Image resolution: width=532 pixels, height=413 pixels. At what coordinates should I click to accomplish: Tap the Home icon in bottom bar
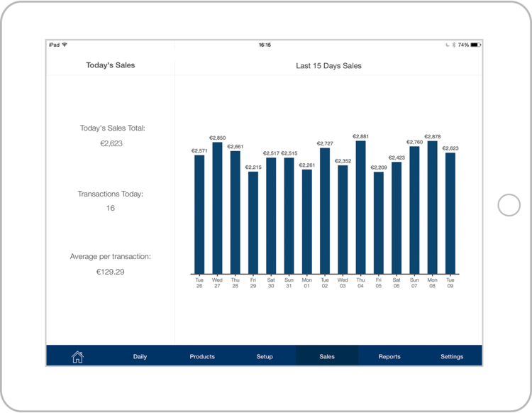tap(77, 357)
